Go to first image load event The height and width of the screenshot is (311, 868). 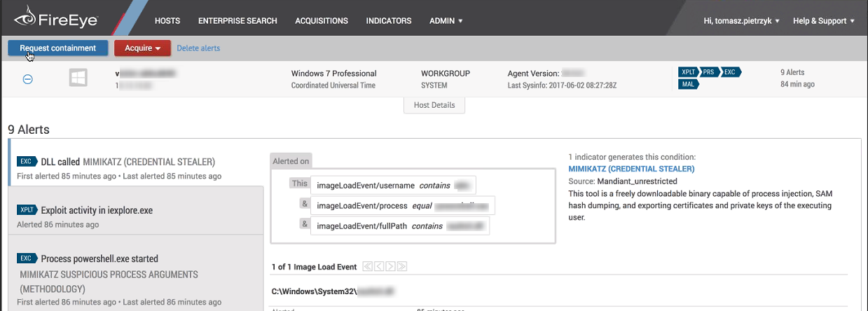coord(368,267)
